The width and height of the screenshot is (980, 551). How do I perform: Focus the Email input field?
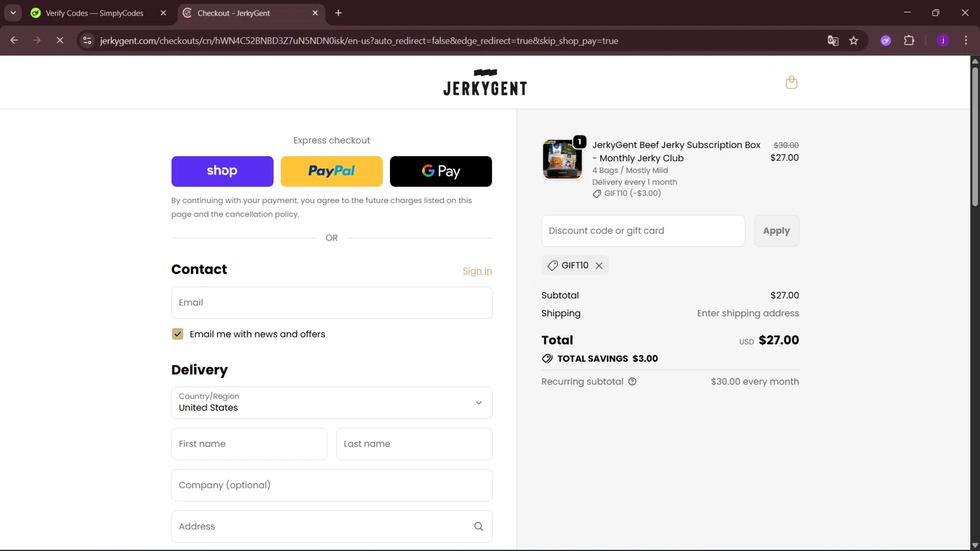[331, 303]
